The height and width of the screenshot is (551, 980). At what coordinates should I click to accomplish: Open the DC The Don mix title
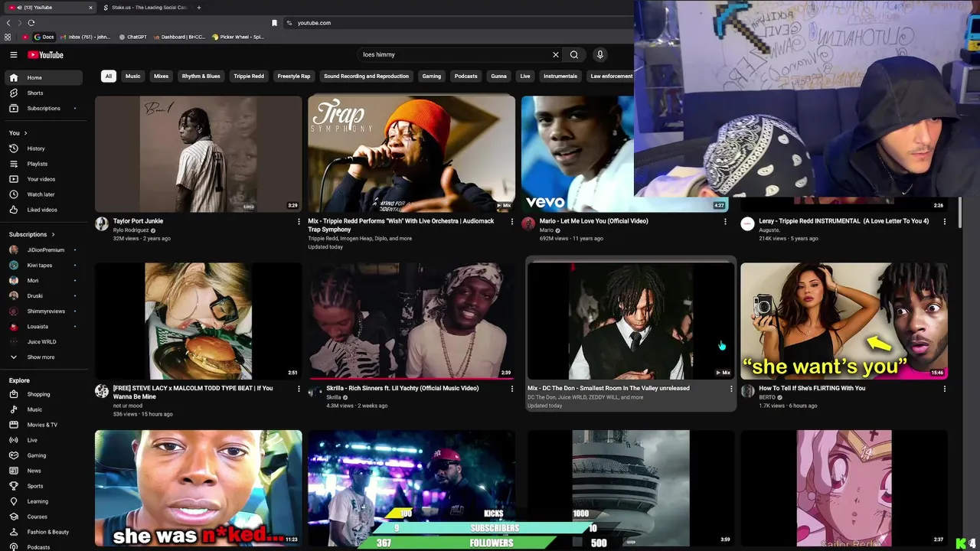coord(609,388)
